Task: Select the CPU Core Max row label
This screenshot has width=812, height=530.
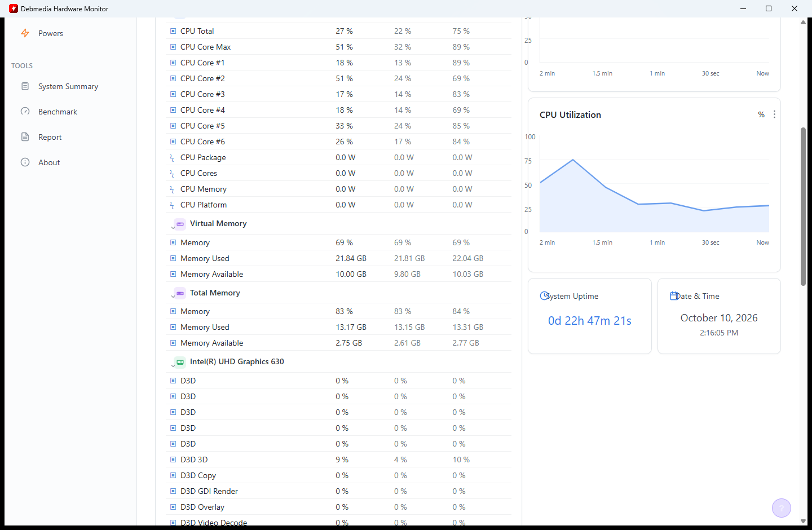Action: (x=205, y=47)
